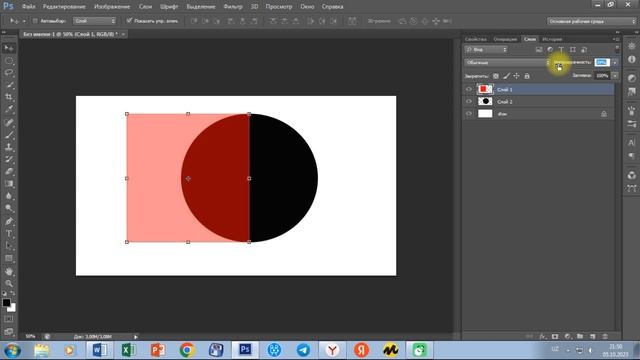Create a new layer group

click(x=580, y=336)
